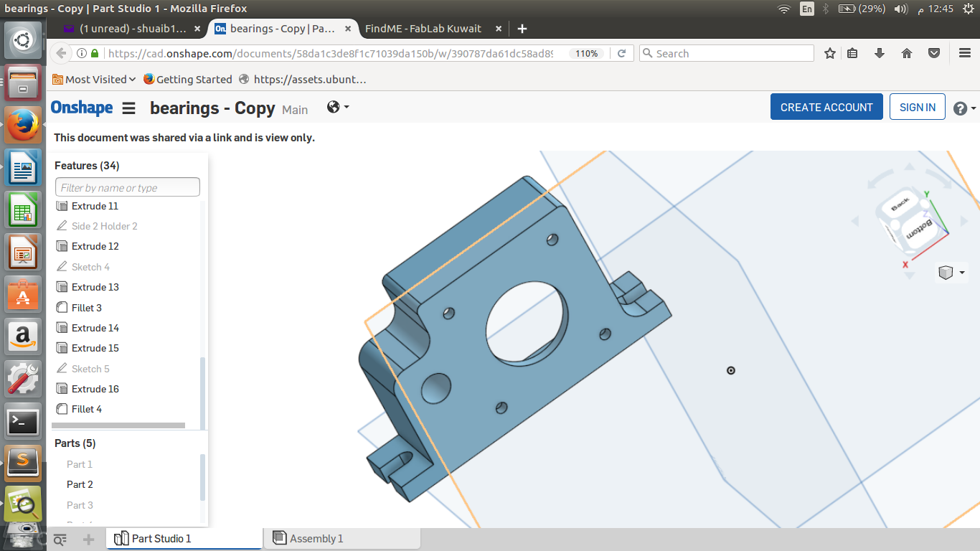Viewport: 980px width, 551px height.
Task: Switch to the Assembly 1 tab
Action: click(x=341, y=538)
